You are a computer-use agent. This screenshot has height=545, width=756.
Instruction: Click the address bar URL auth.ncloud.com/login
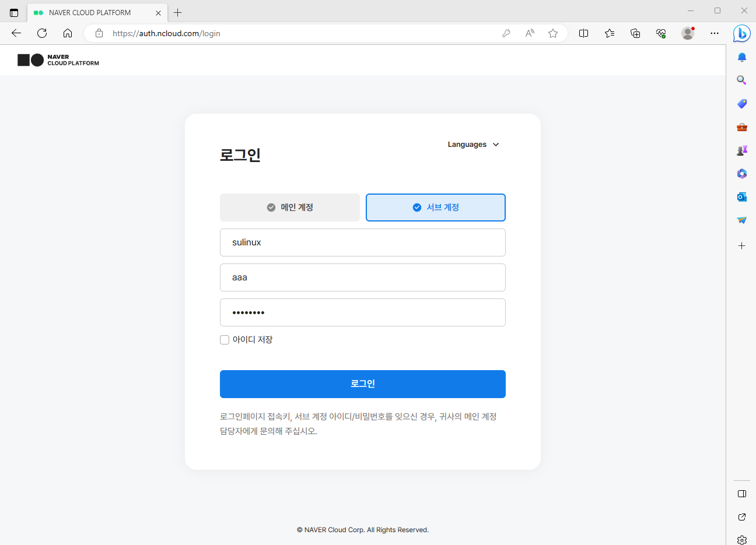pyautogui.click(x=166, y=33)
